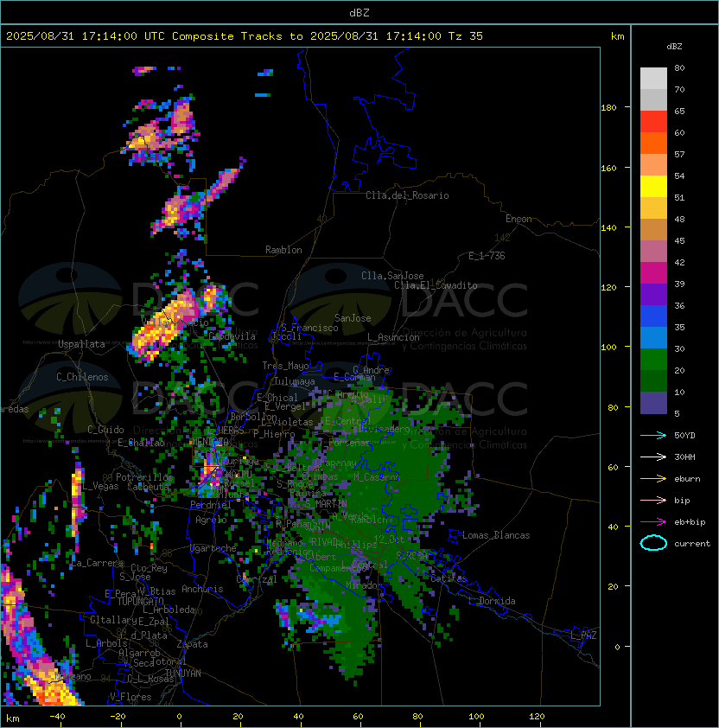
Task: Click the pink bip arrow in legend
Action: (x=653, y=500)
